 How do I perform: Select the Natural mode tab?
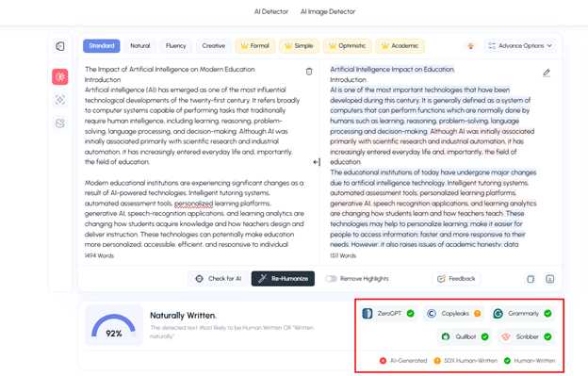pos(139,46)
